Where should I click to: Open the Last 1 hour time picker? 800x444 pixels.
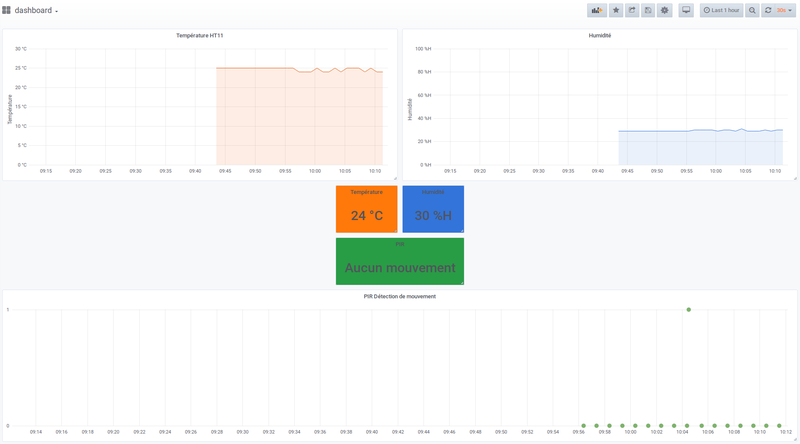721,10
